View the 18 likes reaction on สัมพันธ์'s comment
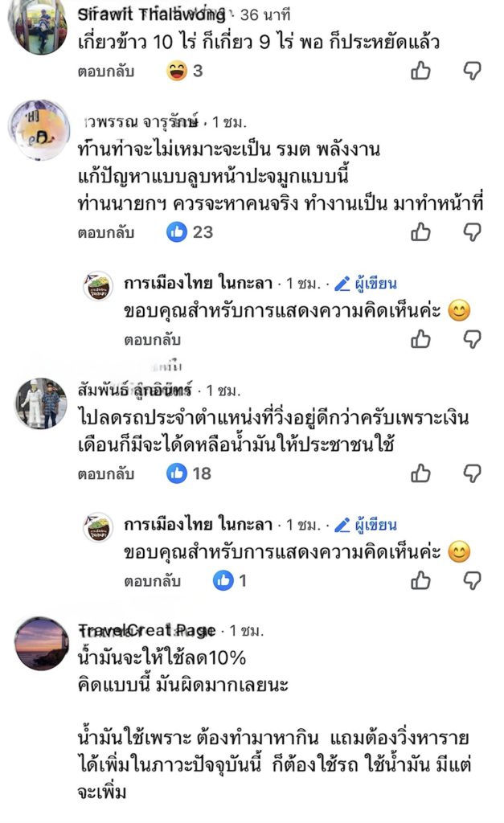This screenshot has height=823, width=504. coord(190,473)
